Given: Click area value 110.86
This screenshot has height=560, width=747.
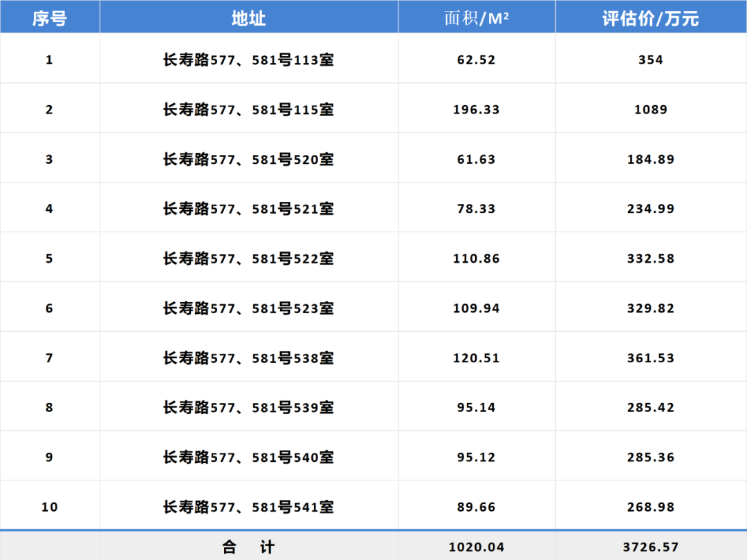Looking at the screenshot, I should [x=477, y=259].
